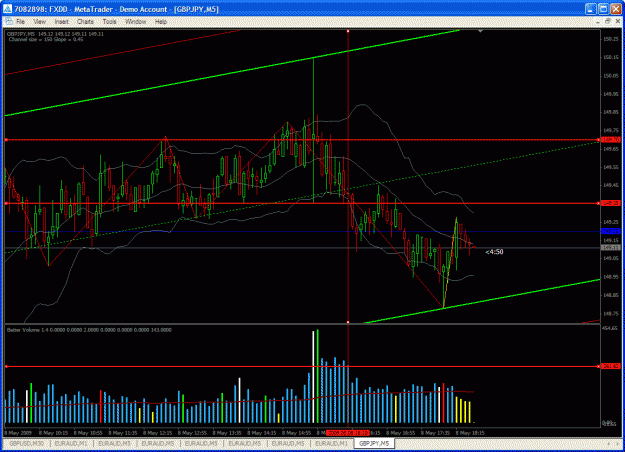The image size is (625, 452).
Task: Click the '8 May 14:15' time axis label
Action: click(x=262, y=433)
